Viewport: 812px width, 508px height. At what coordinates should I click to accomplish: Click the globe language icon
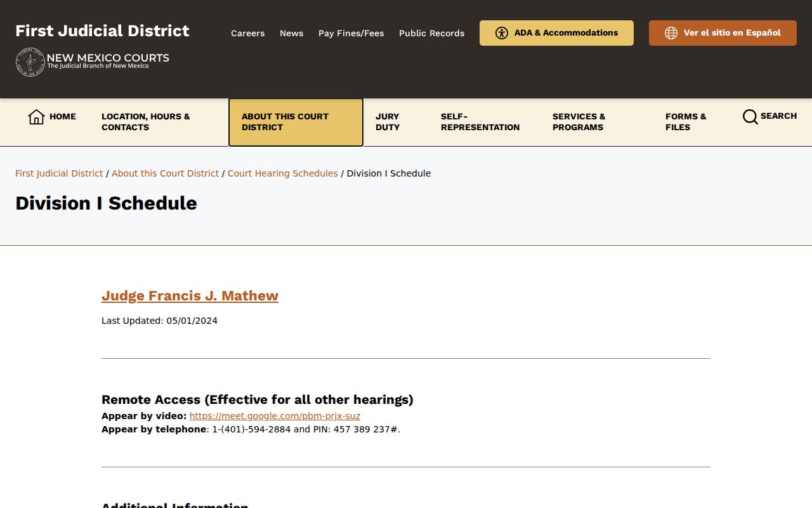[671, 33]
